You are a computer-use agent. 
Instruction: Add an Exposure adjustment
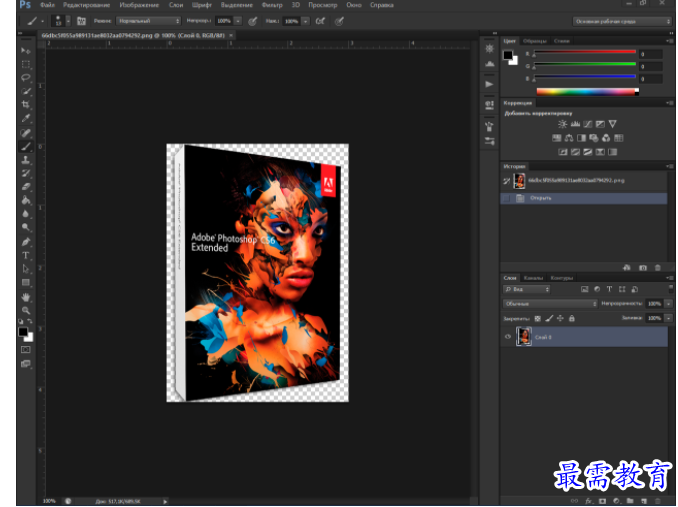(600, 124)
